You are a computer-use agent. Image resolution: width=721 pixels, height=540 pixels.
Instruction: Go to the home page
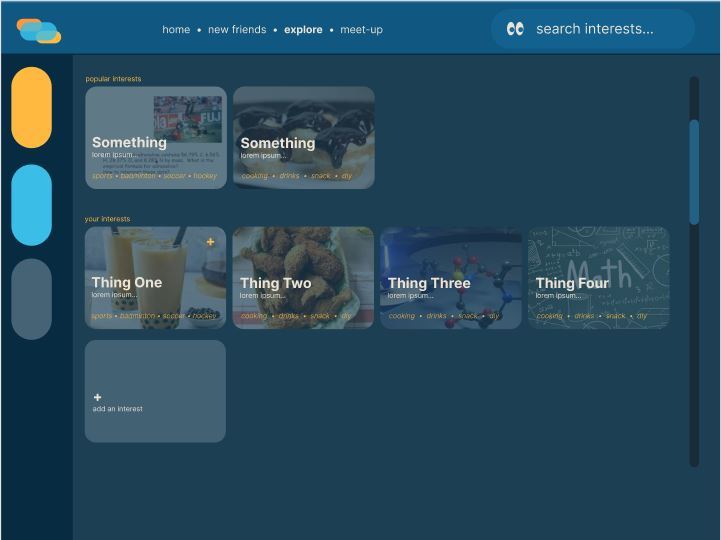point(176,29)
